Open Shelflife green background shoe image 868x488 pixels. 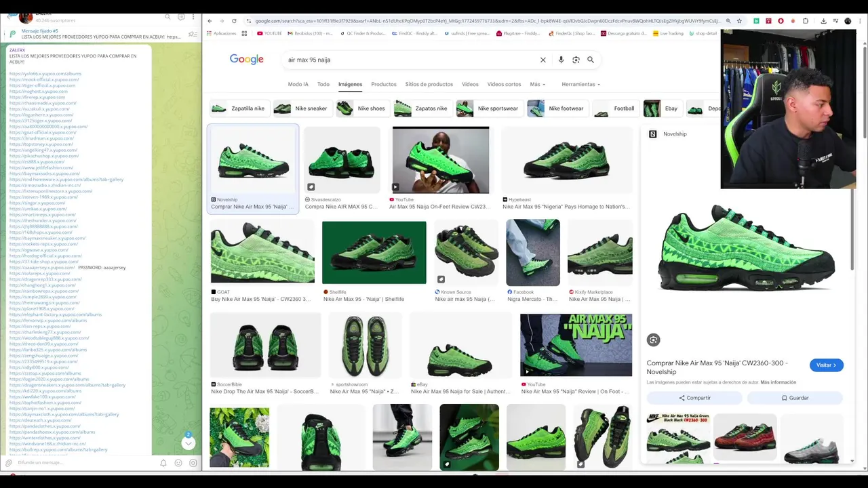[x=374, y=252]
